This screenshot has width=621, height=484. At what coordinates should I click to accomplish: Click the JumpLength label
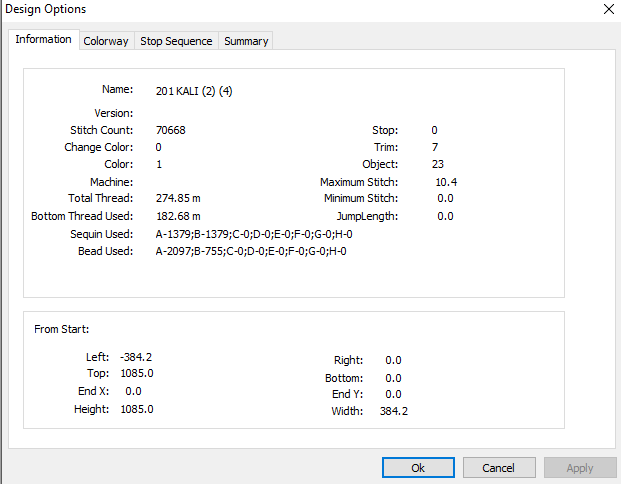click(368, 216)
